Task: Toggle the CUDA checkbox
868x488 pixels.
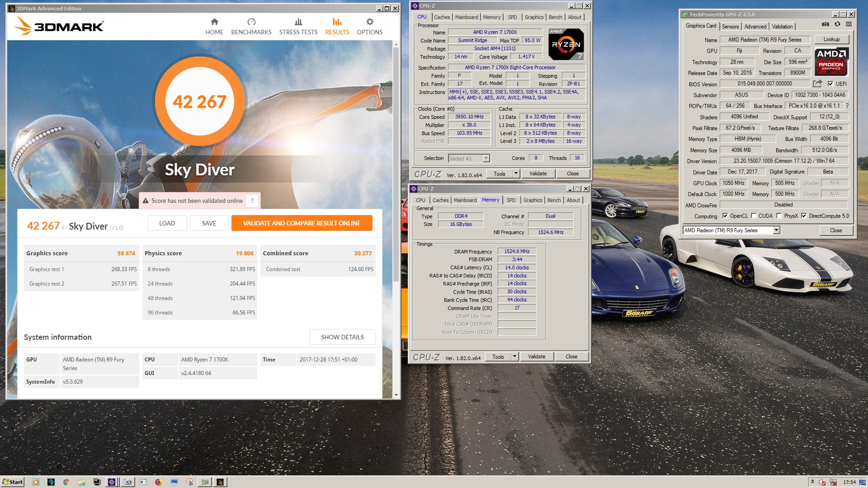Action: point(754,216)
